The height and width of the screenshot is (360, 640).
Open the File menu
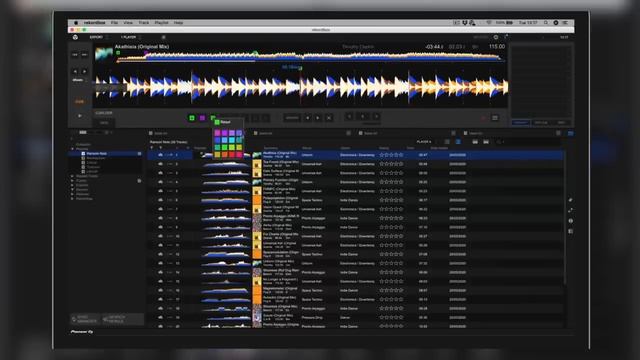point(114,23)
